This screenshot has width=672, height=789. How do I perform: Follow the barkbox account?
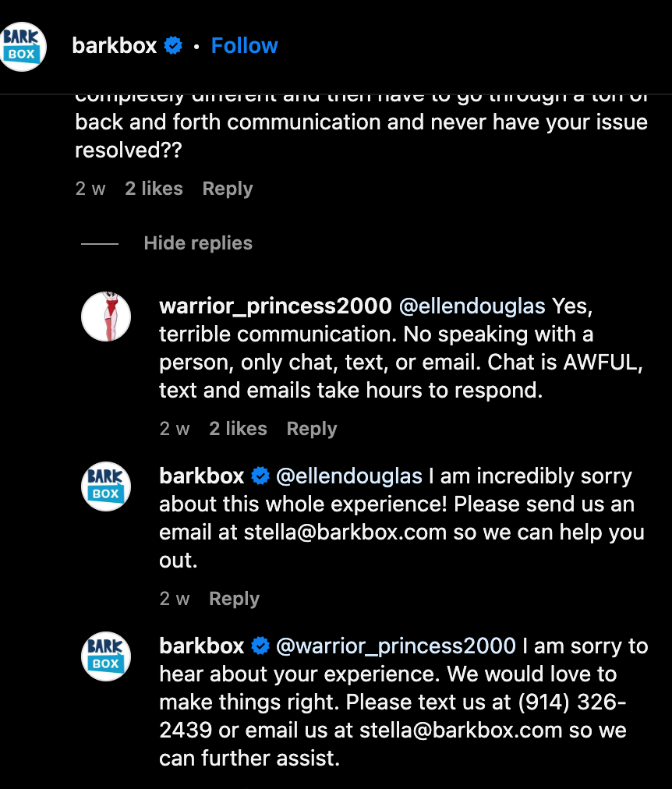click(x=244, y=46)
